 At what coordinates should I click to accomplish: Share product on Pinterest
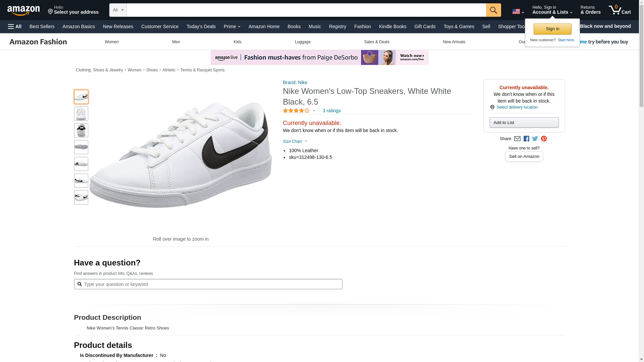click(544, 139)
